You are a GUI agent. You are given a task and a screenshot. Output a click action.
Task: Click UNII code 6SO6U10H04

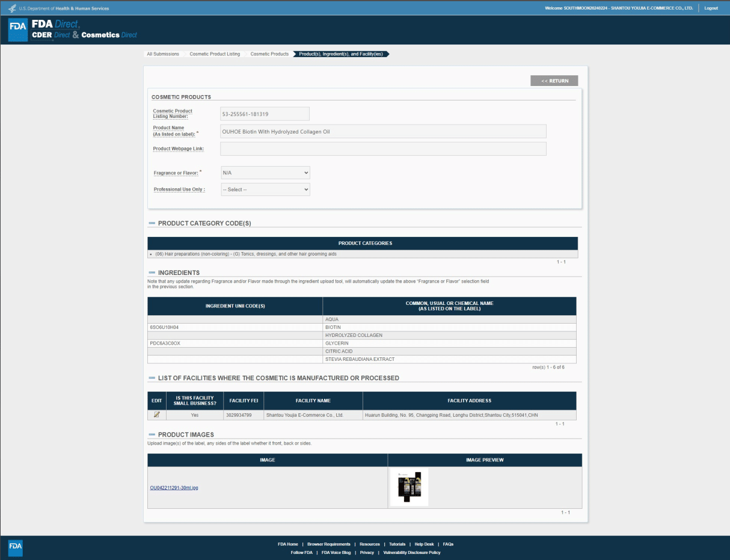pyautogui.click(x=164, y=327)
